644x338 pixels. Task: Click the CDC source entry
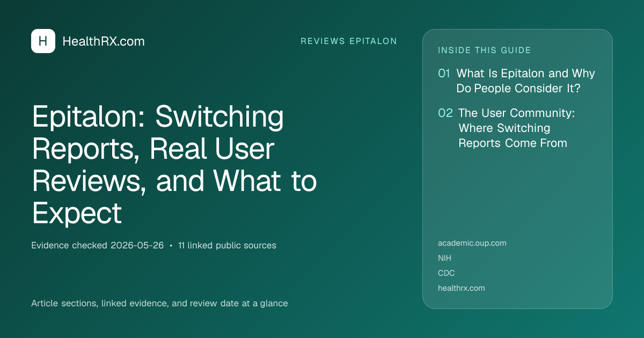click(x=447, y=273)
